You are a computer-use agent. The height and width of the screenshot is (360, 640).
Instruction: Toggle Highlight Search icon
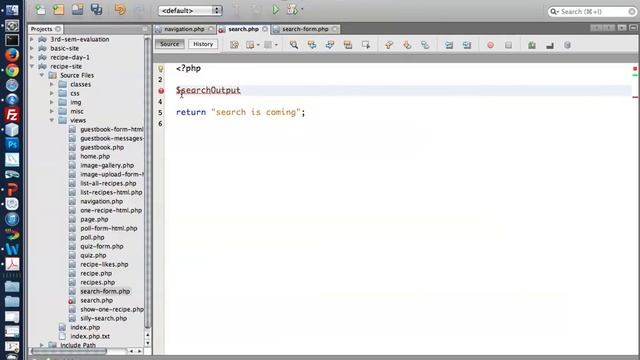click(348, 45)
